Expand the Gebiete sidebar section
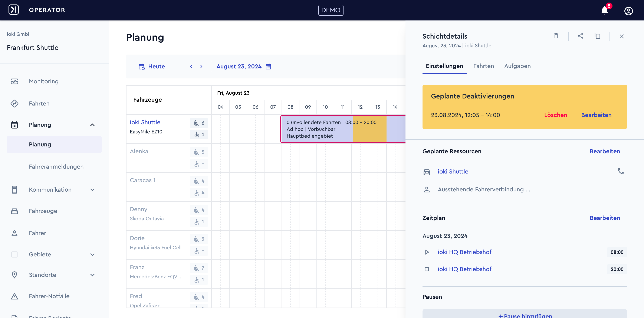Image resolution: width=644 pixels, height=318 pixels. tap(92, 254)
